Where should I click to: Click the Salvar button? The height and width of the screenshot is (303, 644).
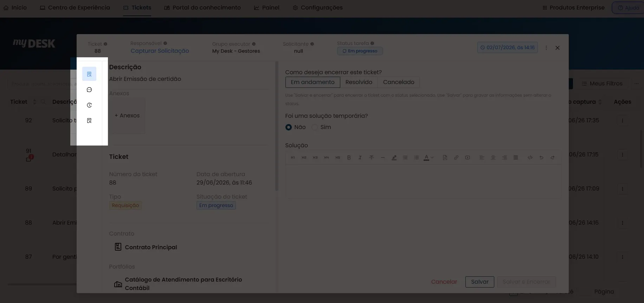[x=480, y=282]
